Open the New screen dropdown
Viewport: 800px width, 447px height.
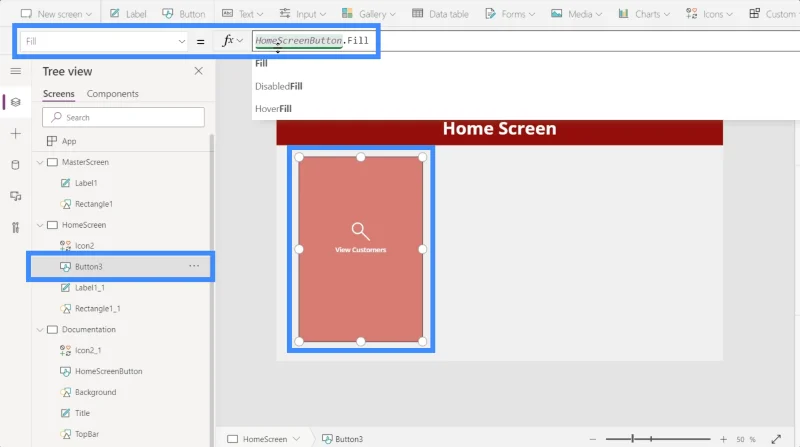(x=56, y=14)
